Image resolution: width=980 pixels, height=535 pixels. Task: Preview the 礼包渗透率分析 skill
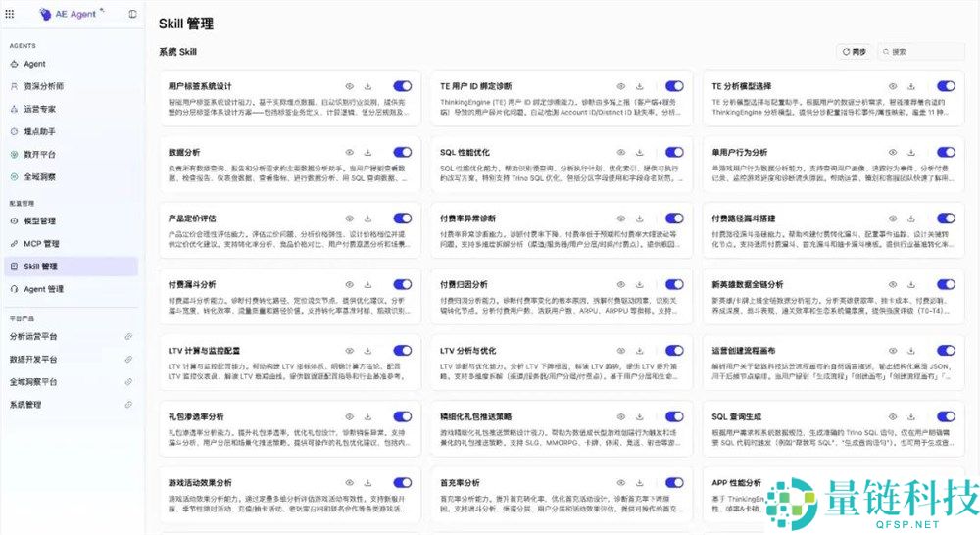coord(350,416)
